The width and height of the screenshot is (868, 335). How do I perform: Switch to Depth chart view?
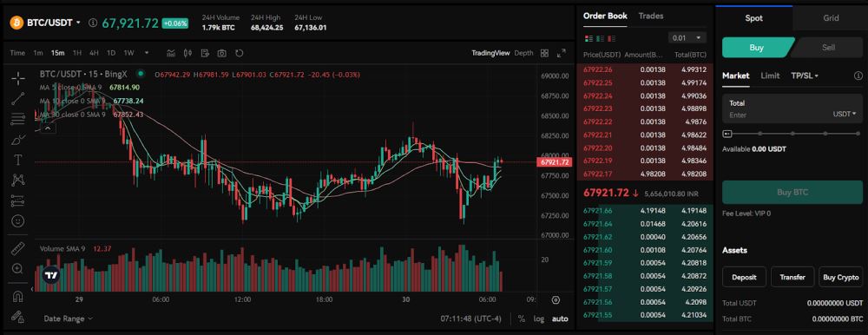(523, 53)
